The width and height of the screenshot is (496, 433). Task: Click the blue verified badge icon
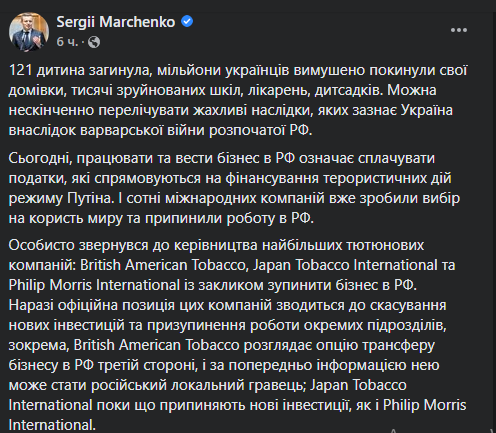(187, 22)
